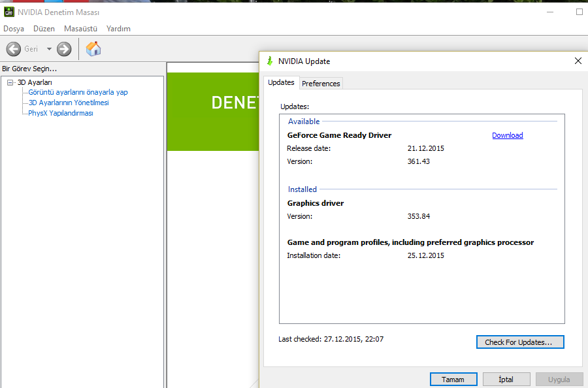Collapse the 3D Ayarları tree node
Screen dimensions: 588x388
coord(10,82)
